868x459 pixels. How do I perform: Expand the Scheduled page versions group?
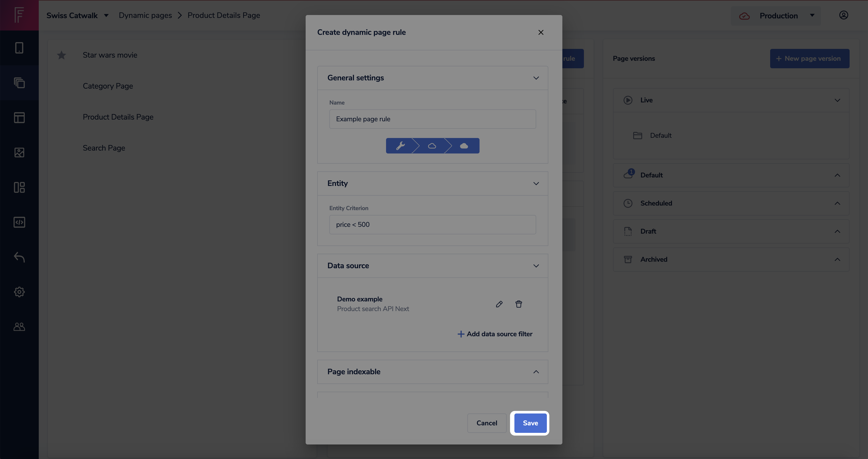pos(837,203)
